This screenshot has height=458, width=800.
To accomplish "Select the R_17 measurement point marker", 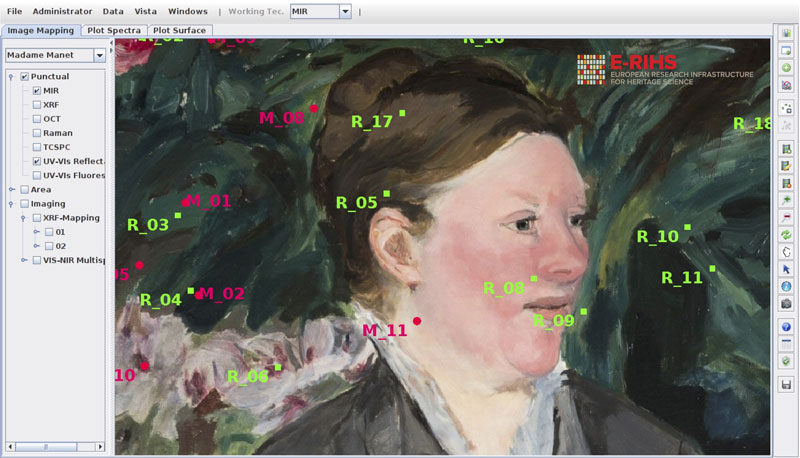I will tap(403, 113).
